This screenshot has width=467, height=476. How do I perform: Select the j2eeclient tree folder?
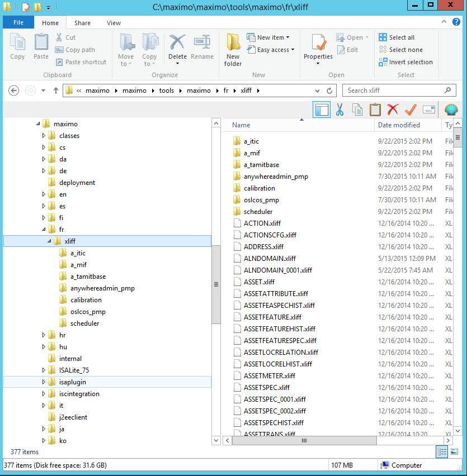pyautogui.click(x=73, y=417)
